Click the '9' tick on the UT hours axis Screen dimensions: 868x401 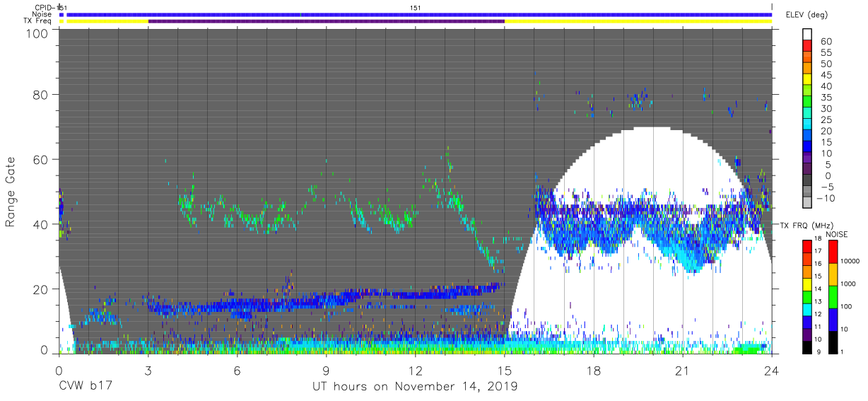(x=326, y=369)
